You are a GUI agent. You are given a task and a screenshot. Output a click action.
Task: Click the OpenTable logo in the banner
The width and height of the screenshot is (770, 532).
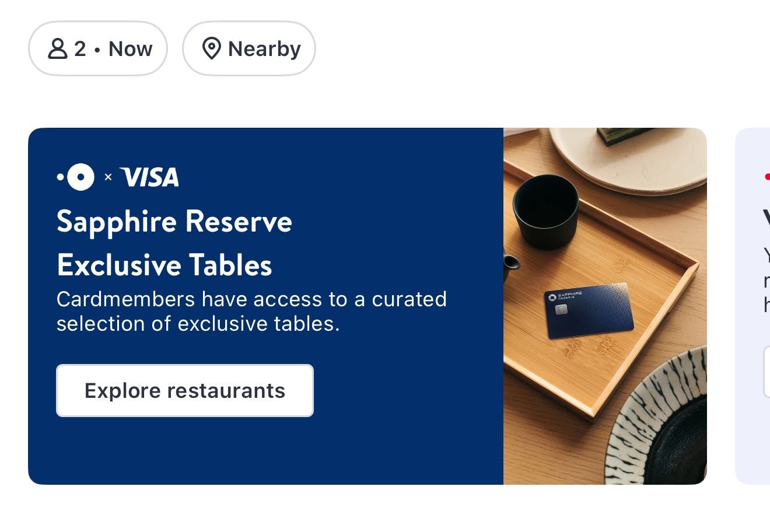pyautogui.click(x=76, y=177)
